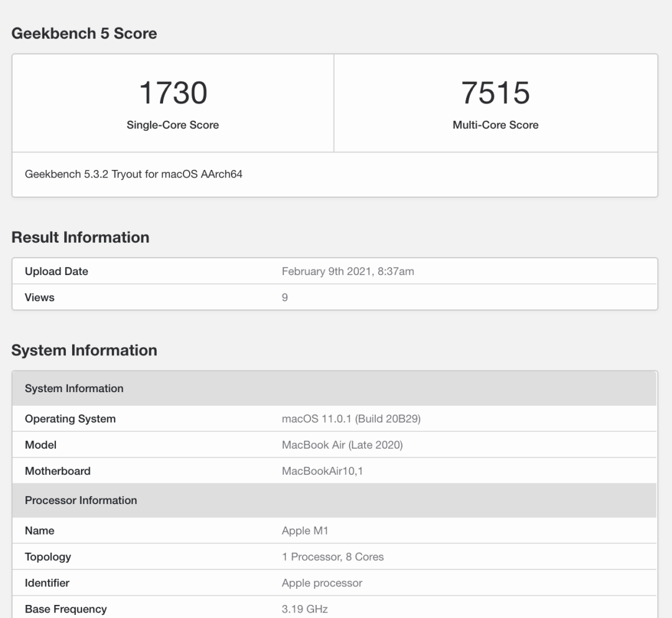Click the Apple processor identifier value
This screenshot has width=672, height=618.
pyautogui.click(x=322, y=583)
